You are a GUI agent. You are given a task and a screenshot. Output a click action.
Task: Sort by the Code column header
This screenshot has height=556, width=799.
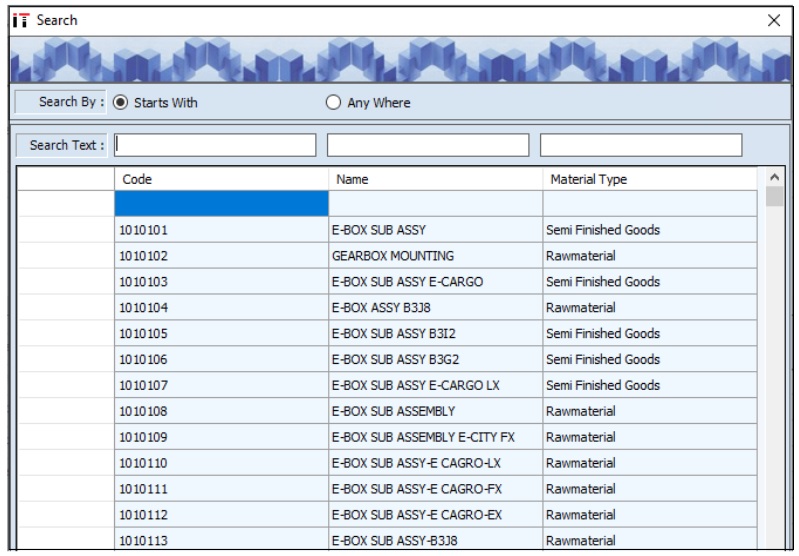click(221, 179)
